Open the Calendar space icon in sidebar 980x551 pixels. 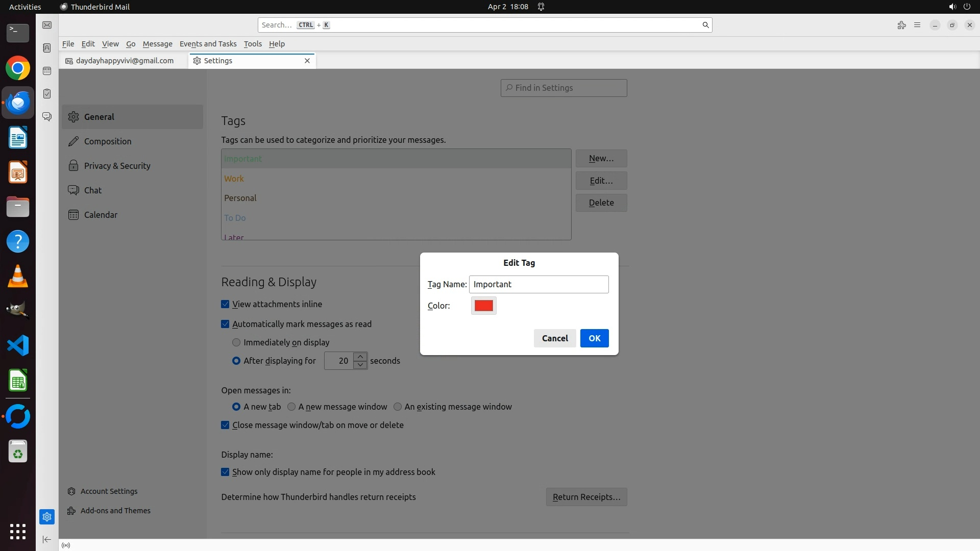(x=47, y=71)
